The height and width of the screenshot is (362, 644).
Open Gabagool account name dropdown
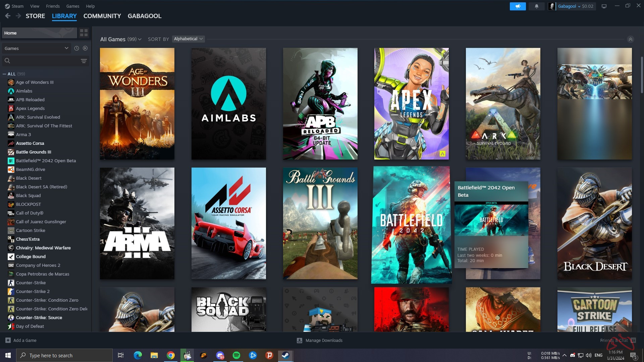(569, 6)
